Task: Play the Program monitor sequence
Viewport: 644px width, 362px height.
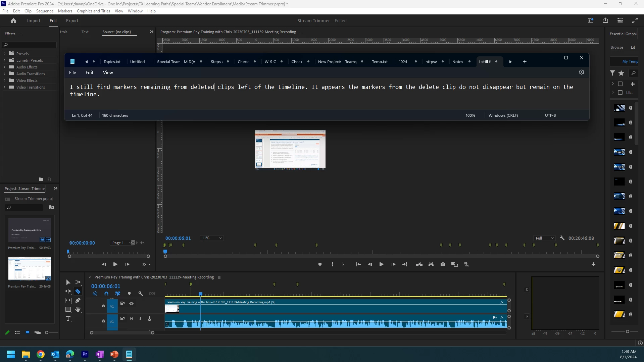Action: (x=381, y=264)
